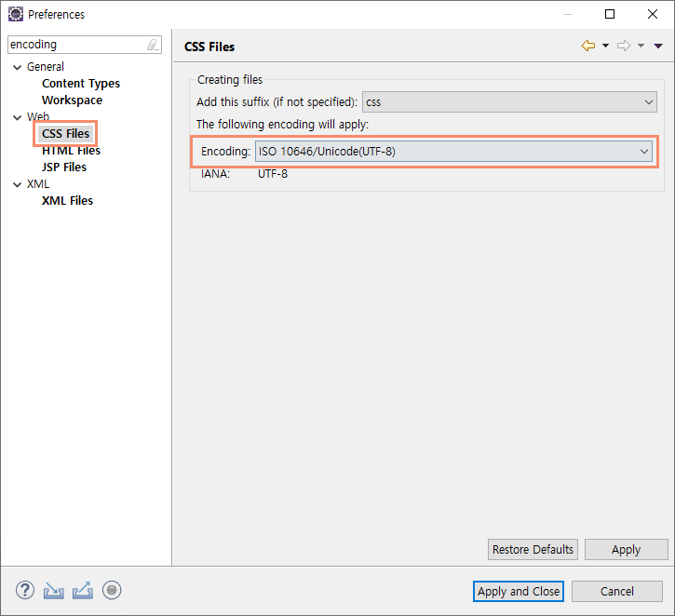Viewport: 675px width, 616px height.
Task: Select CSS Files in the tree
Action: [65, 134]
